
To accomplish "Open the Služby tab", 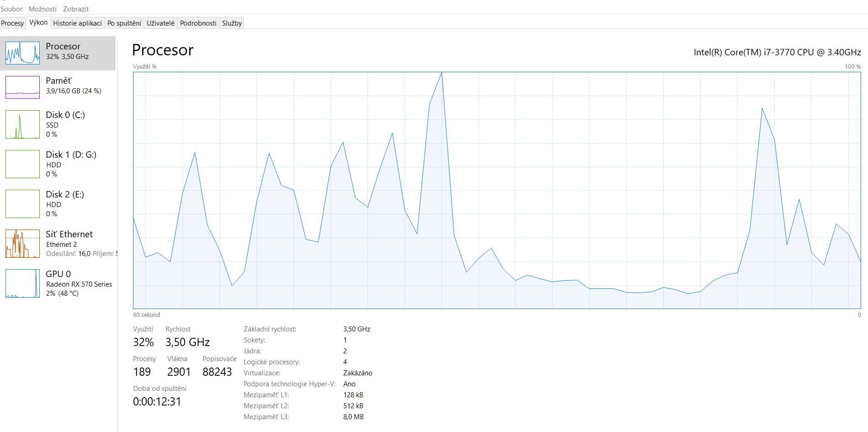I will click(232, 23).
